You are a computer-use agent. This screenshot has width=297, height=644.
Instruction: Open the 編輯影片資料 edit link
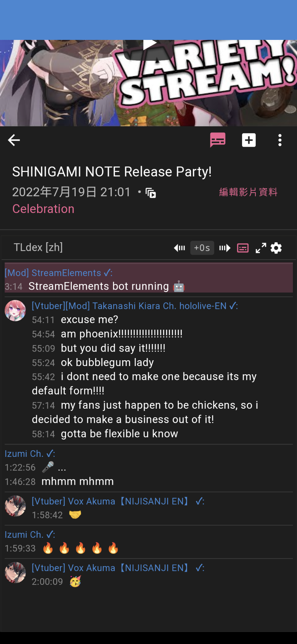click(x=248, y=192)
